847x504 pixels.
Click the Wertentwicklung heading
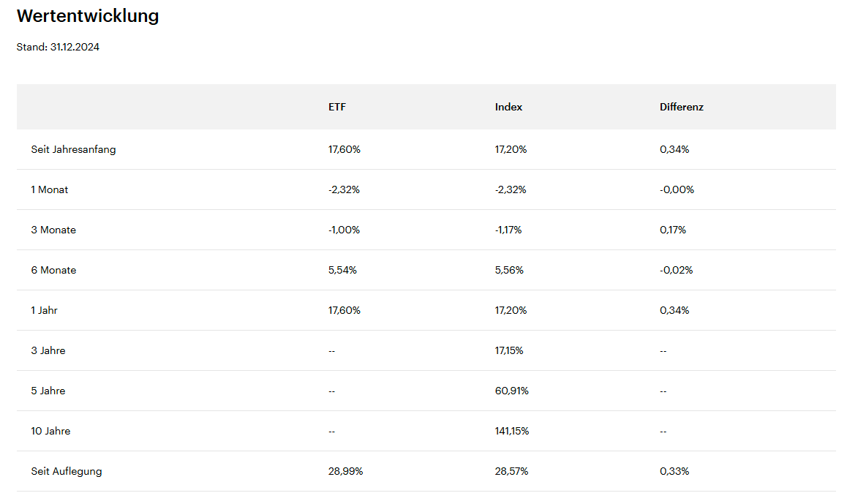click(88, 16)
